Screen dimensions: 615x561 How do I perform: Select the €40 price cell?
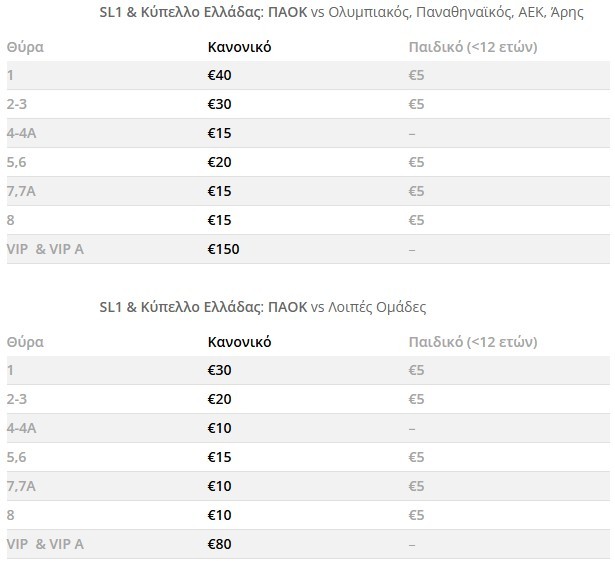point(219,75)
